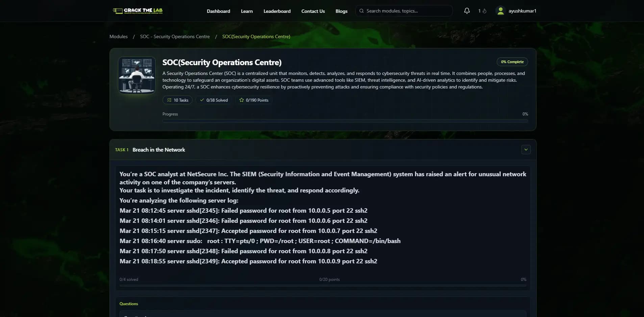The width and height of the screenshot is (644, 317).
Task: Open the Learn section
Action: tap(247, 11)
